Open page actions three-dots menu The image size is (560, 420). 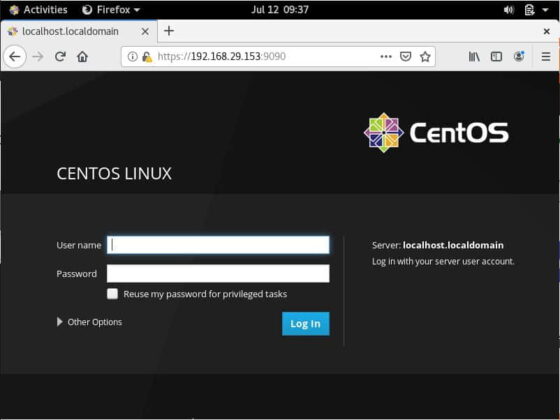pos(386,56)
